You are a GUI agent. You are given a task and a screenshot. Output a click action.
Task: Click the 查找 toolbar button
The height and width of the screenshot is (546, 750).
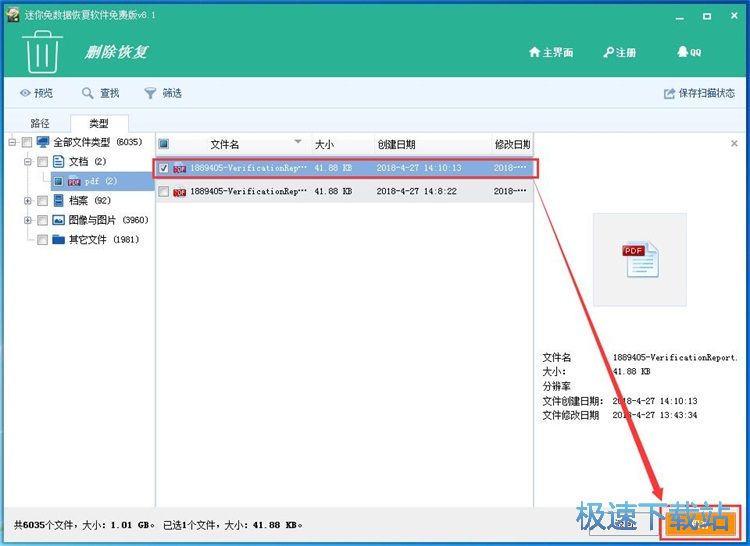point(100,93)
